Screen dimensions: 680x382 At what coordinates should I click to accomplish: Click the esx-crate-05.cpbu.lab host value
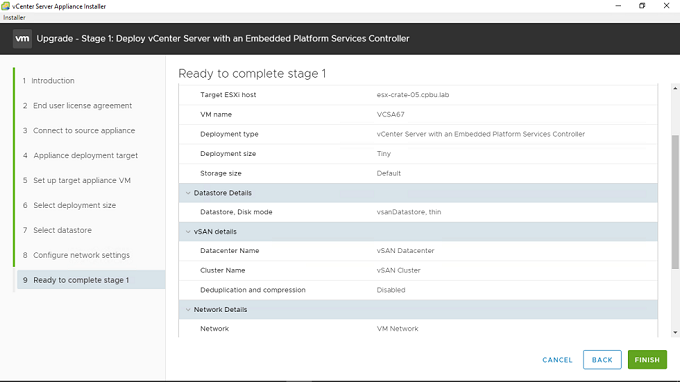point(412,95)
